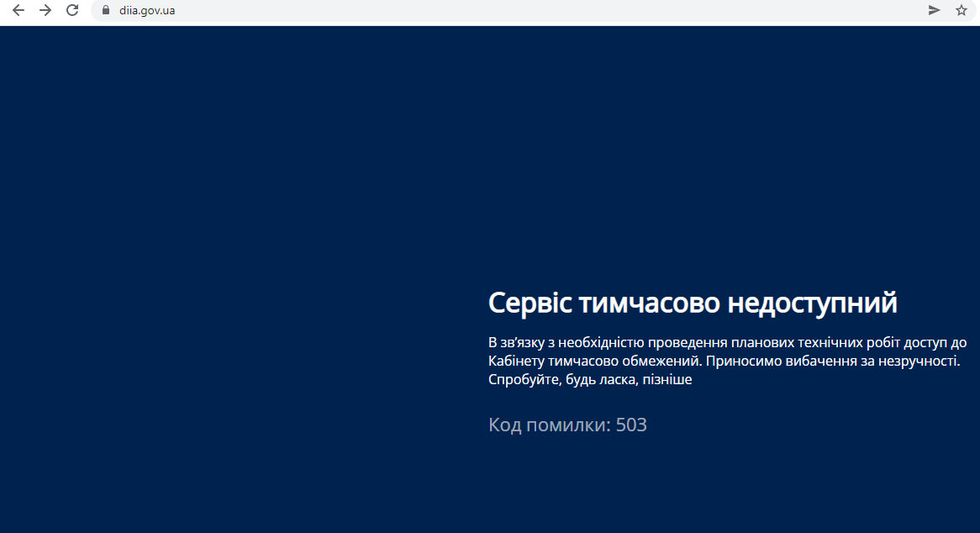Click the phrase "тимчасово обмежений" in the paragraph
980x533 pixels.
pos(624,361)
